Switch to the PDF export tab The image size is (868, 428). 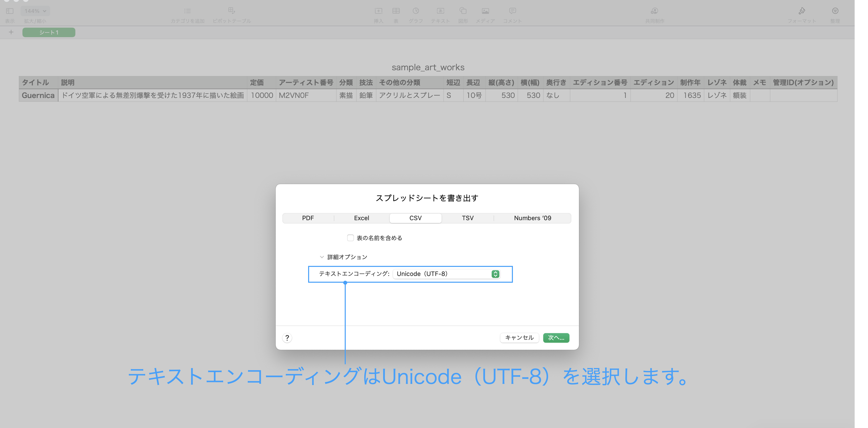coord(308,218)
